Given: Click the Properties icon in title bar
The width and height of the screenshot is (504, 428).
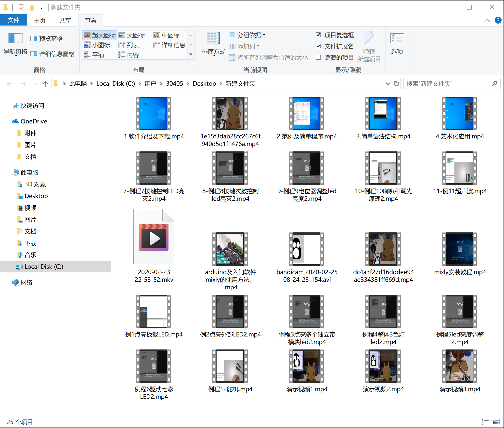Looking at the screenshot, I should coord(22,8).
